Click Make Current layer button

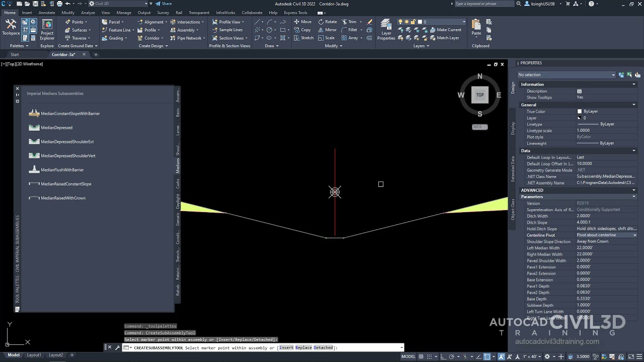click(445, 30)
